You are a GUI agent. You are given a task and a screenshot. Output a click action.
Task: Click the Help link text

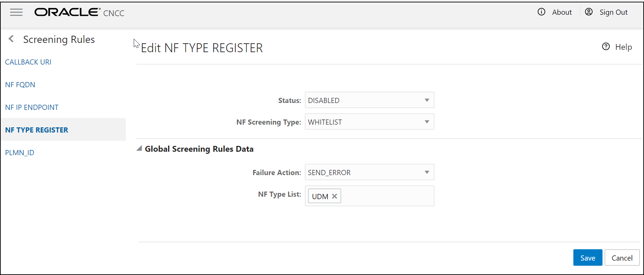tap(623, 47)
